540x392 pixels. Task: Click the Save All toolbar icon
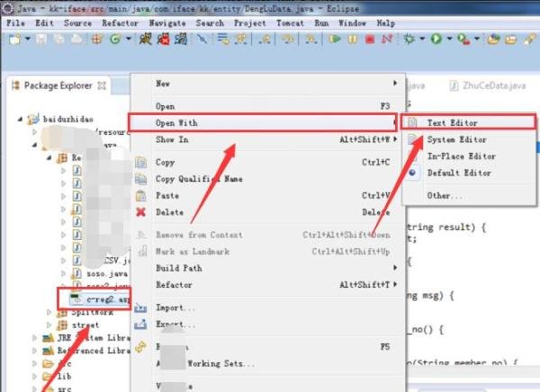coord(58,40)
